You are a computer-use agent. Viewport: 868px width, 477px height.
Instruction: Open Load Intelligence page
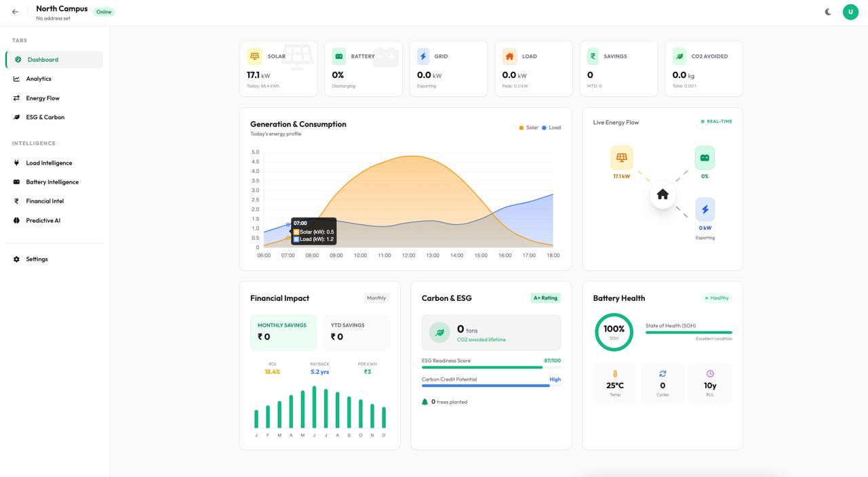(49, 163)
